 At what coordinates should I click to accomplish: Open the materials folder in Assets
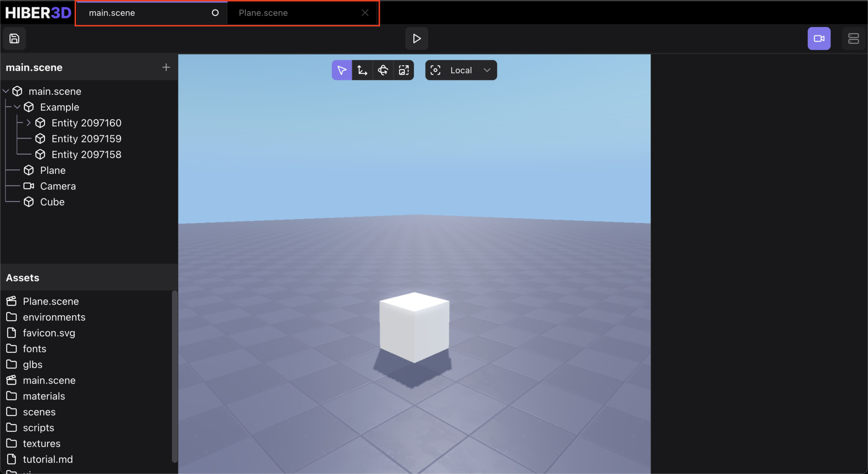[44, 396]
